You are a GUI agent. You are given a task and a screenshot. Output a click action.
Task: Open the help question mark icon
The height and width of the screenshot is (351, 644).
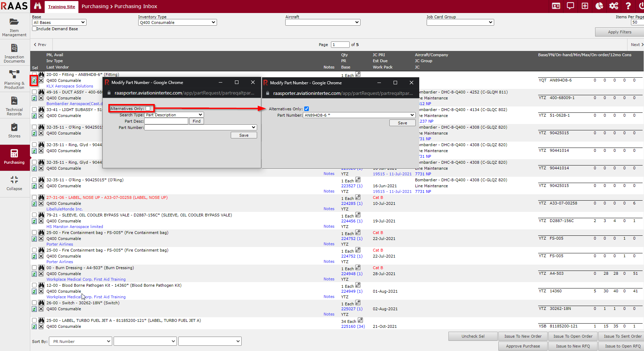628,6
